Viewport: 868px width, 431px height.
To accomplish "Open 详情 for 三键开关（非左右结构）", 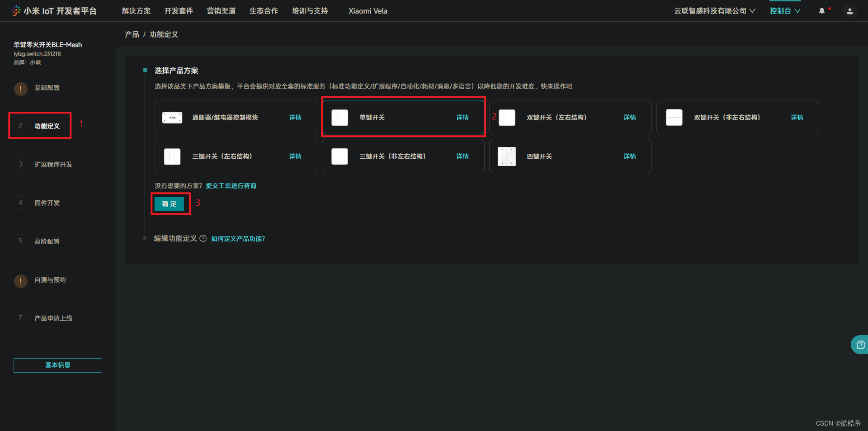I will click(x=462, y=156).
